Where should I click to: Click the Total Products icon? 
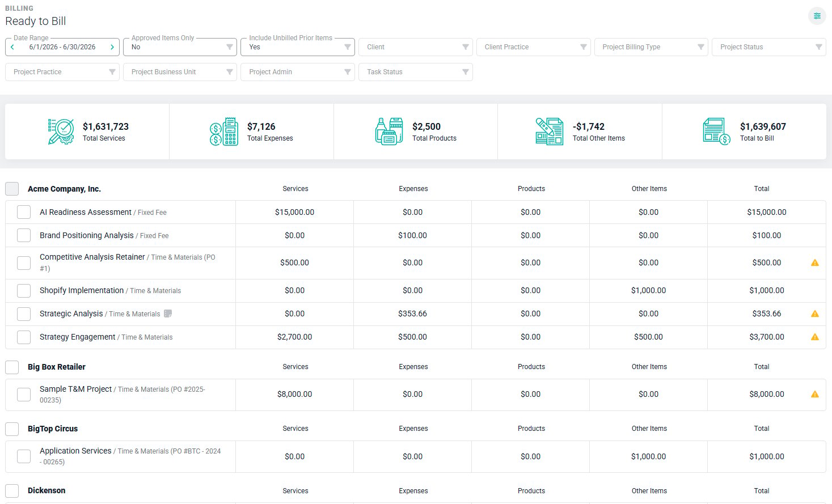coord(389,132)
